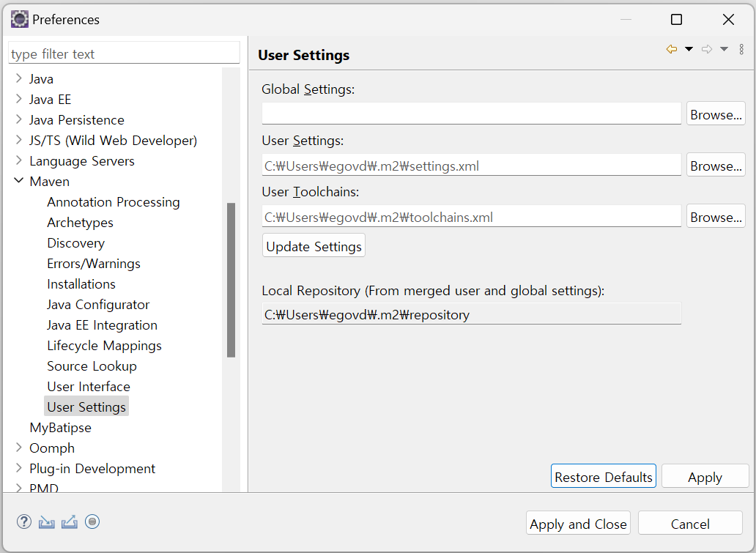Open the Maven Installations preference page
The width and height of the screenshot is (756, 553).
(x=81, y=284)
